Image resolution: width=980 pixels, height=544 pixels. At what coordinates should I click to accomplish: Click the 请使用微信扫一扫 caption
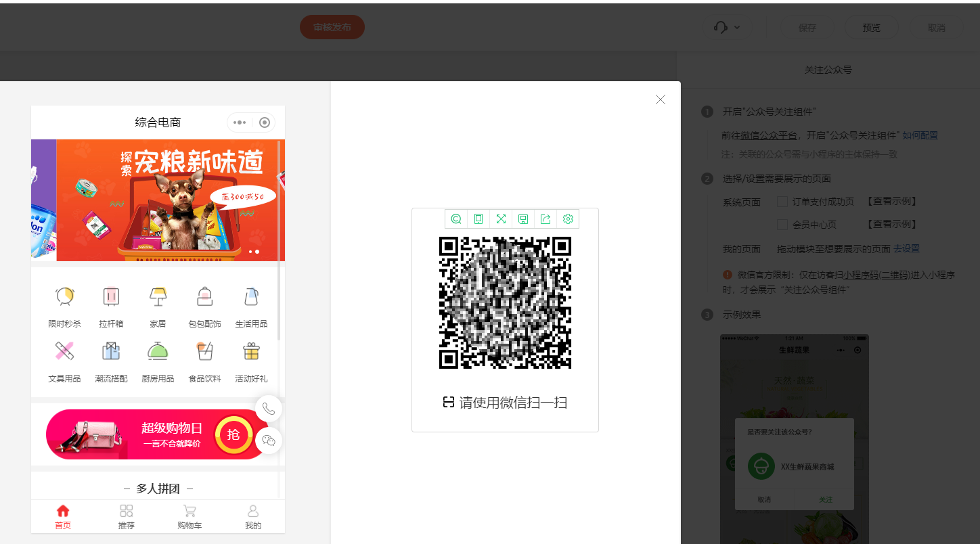[505, 403]
